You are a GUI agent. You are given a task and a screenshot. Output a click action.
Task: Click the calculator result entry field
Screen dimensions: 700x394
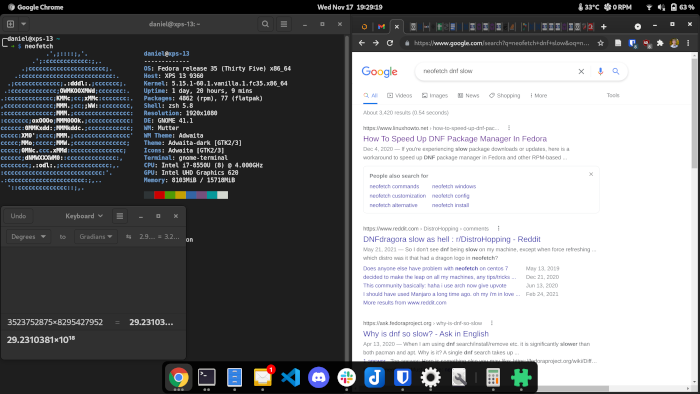click(x=93, y=340)
